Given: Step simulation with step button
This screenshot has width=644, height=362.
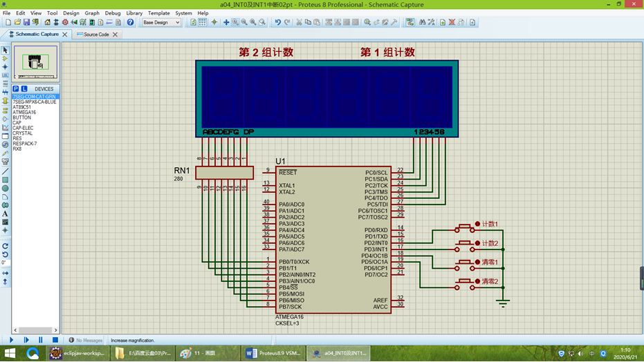Looking at the screenshot, I should tap(26, 340).
